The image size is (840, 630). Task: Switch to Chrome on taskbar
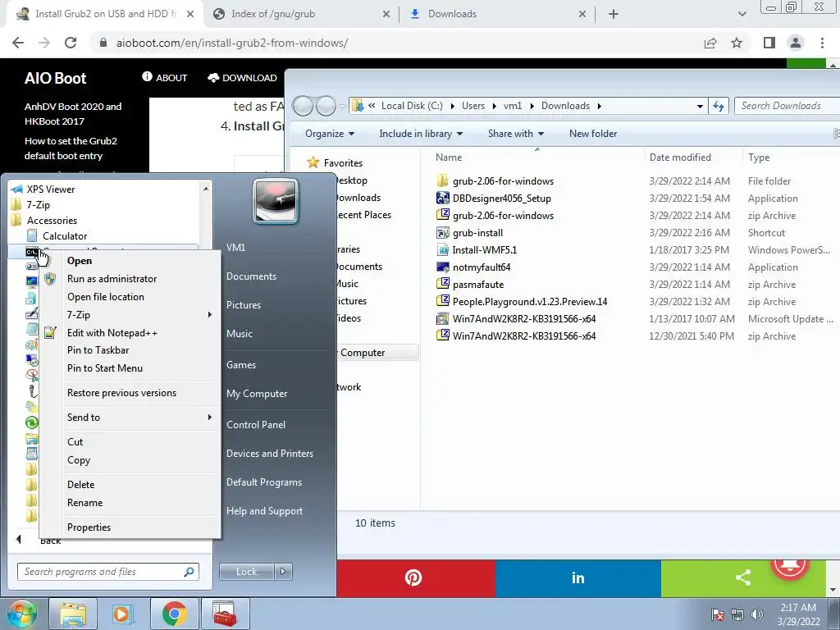(174, 614)
